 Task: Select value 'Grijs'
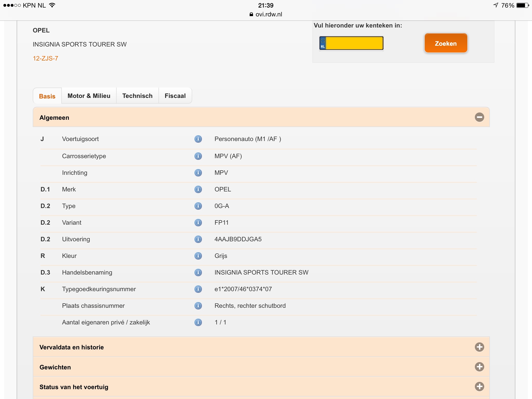point(221,256)
